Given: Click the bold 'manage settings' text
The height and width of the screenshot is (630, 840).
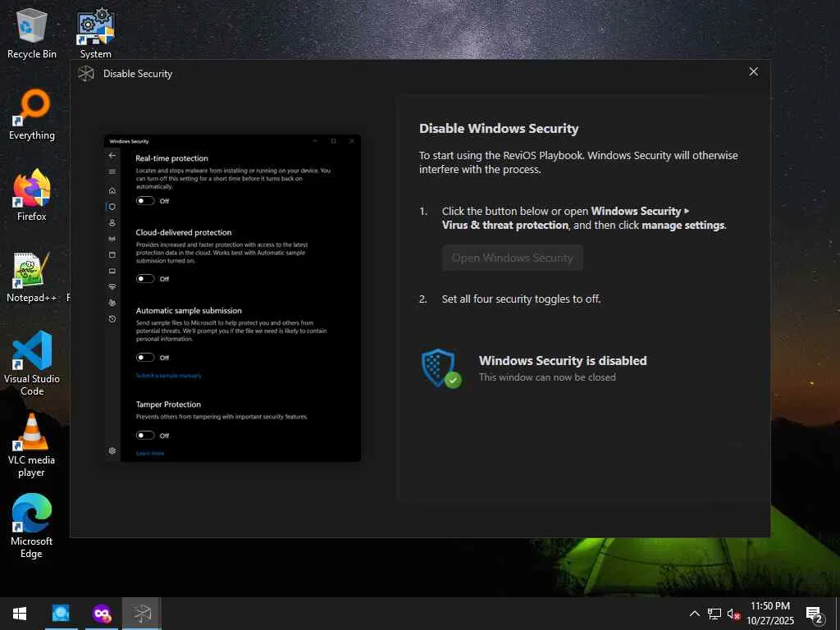Looking at the screenshot, I should click(x=683, y=225).
